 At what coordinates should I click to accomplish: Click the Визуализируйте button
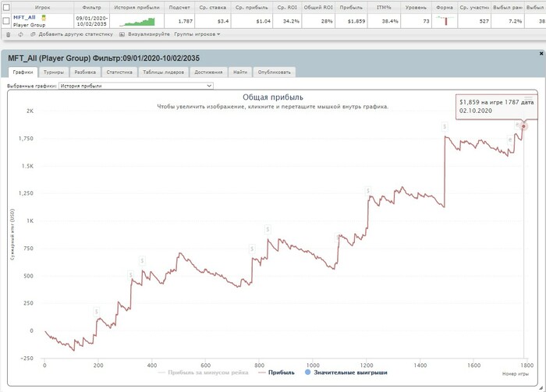click(149, 34)
